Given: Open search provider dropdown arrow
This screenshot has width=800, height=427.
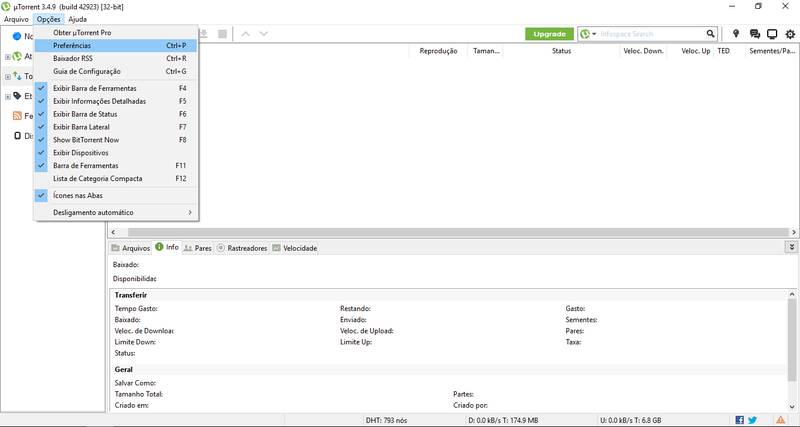Looking at the screenshot, I should (x=594, y=34).
